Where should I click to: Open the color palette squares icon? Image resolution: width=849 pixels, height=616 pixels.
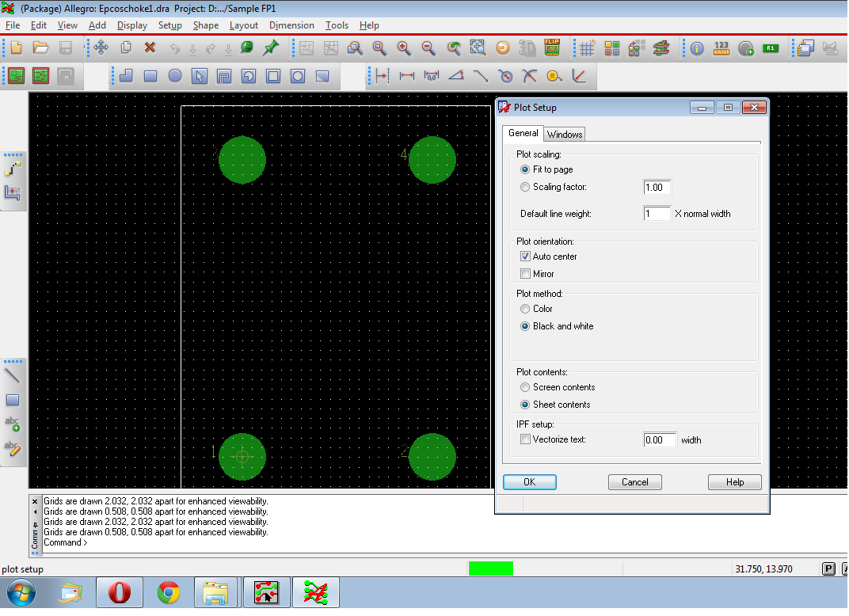click(x=612, y=48)
